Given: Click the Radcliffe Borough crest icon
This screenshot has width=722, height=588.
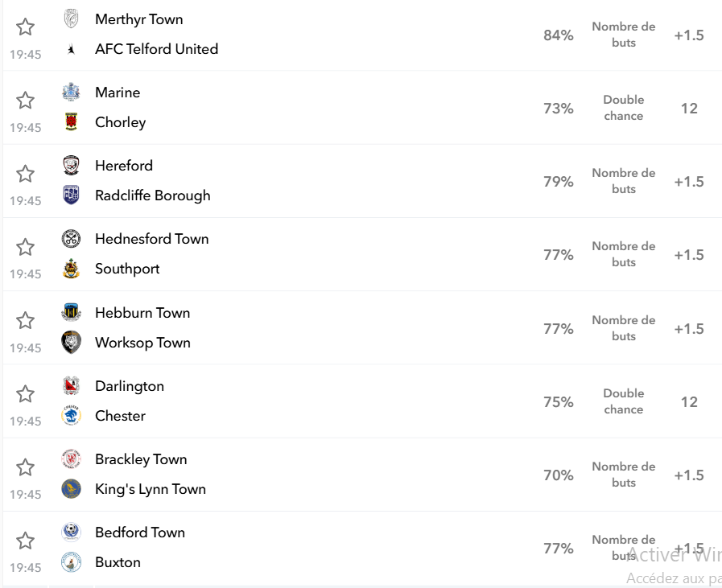Looking at the screenshot, I should tap(71, 195).
